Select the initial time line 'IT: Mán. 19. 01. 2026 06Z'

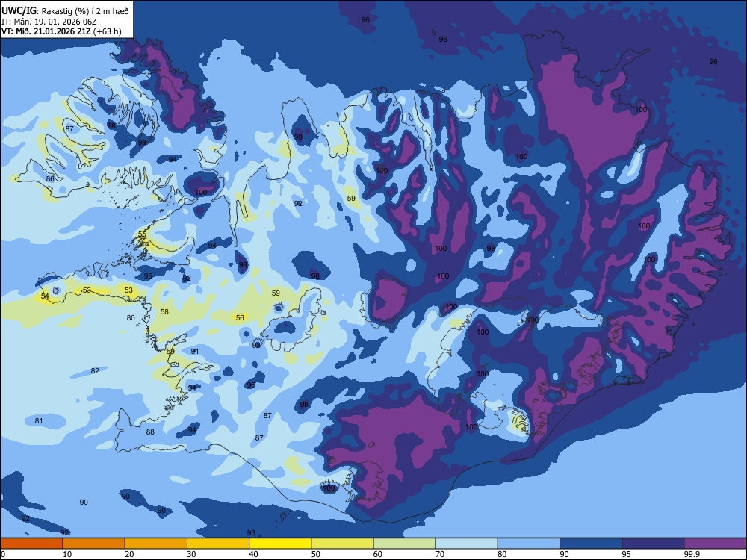[49, 22]
